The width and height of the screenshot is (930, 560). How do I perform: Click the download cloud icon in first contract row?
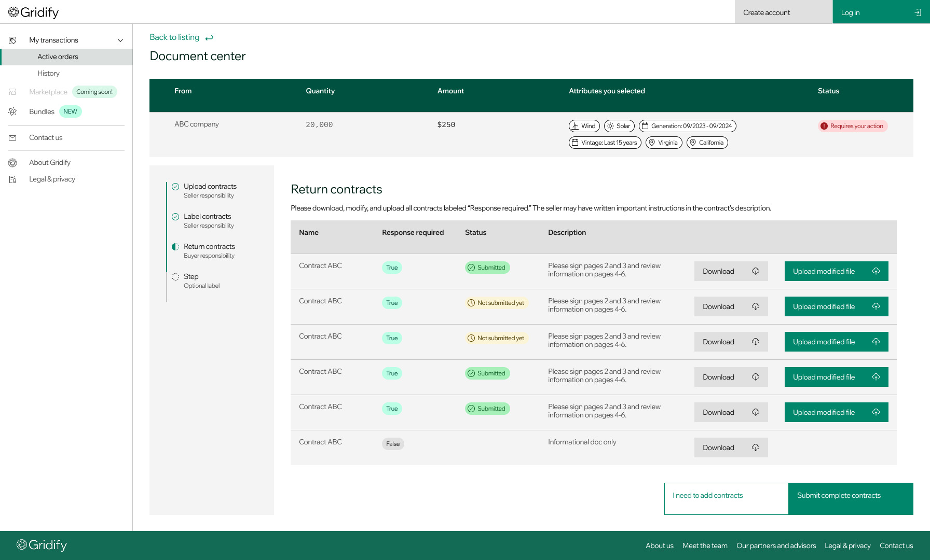pos(756,271)
